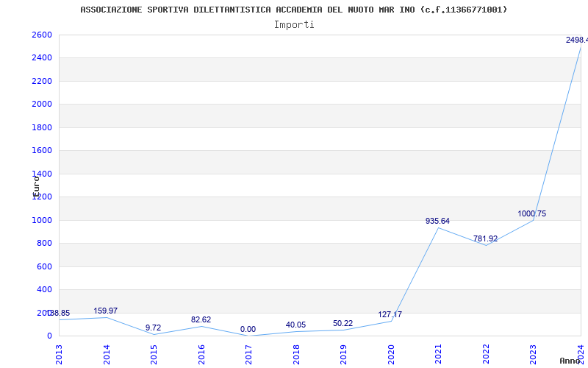Click the 'Importi' subtitle
The height and width of the screenshot is (368, 588).
pyautogui.click(x=294, y=25)
